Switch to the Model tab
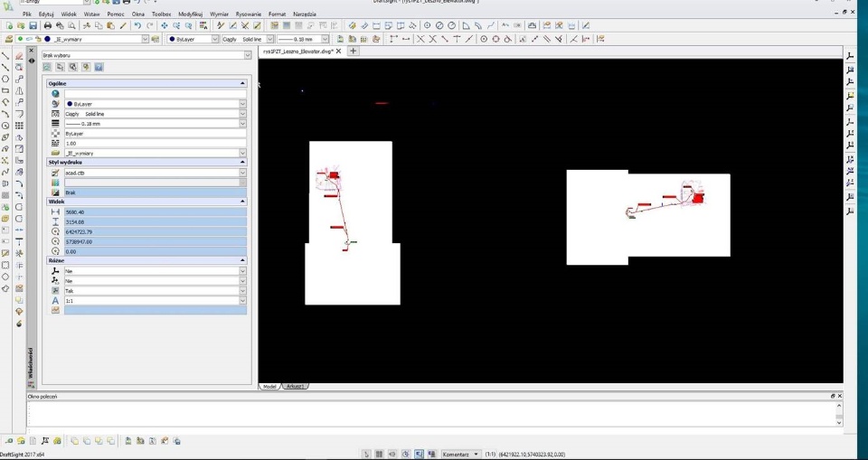This screenshot has width=868, height=460. 269,386
